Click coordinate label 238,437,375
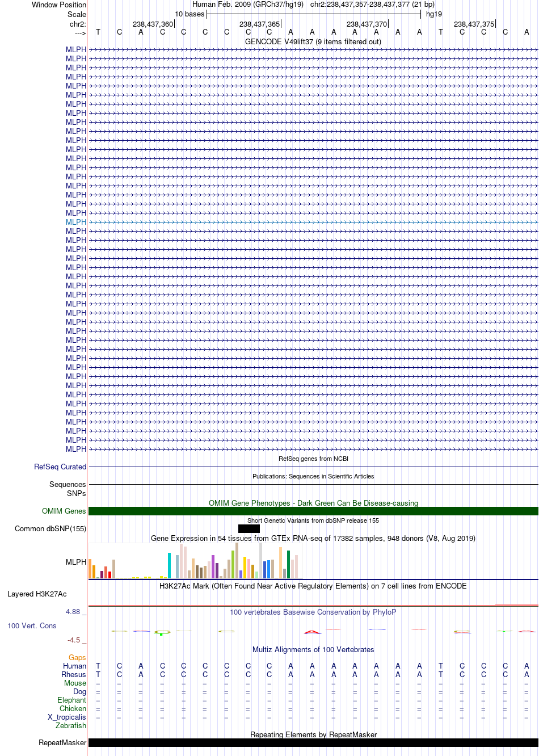Viewport: 539px width, 756px height. (474, 24)
